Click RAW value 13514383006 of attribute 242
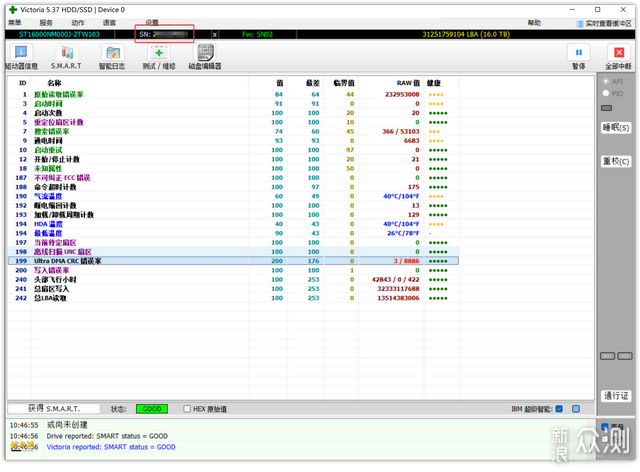Viewport: 640px width, 472px height. tap(398, 298)
